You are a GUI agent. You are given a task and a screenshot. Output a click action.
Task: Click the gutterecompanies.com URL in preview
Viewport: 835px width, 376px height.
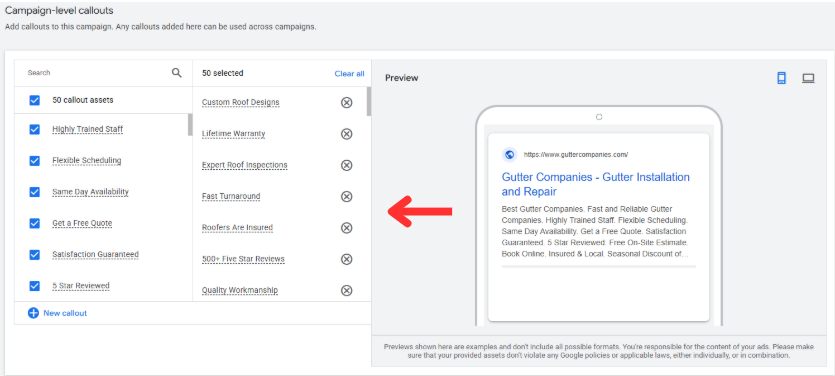pyautogui.click(x=576, y=154)
